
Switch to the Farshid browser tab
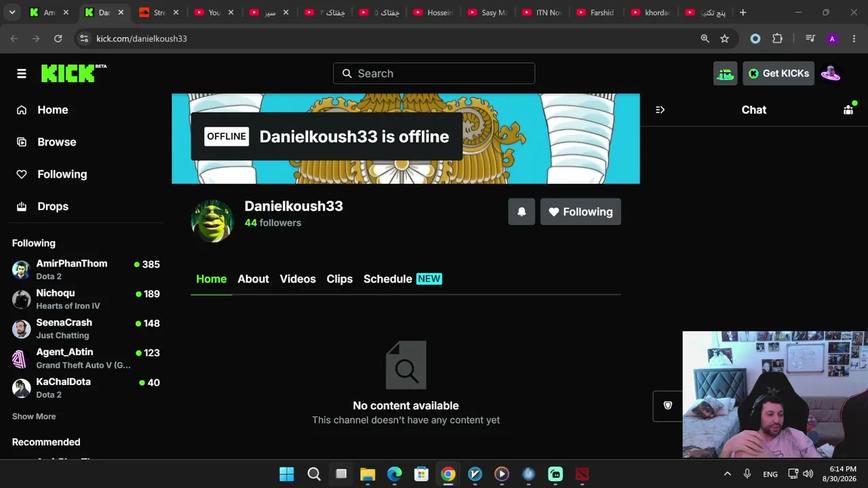[596, 12]
